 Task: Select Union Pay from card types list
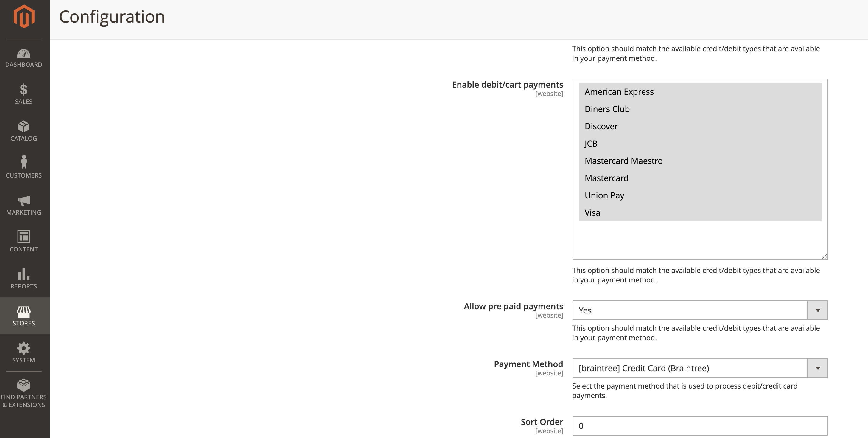pos(604,195)
